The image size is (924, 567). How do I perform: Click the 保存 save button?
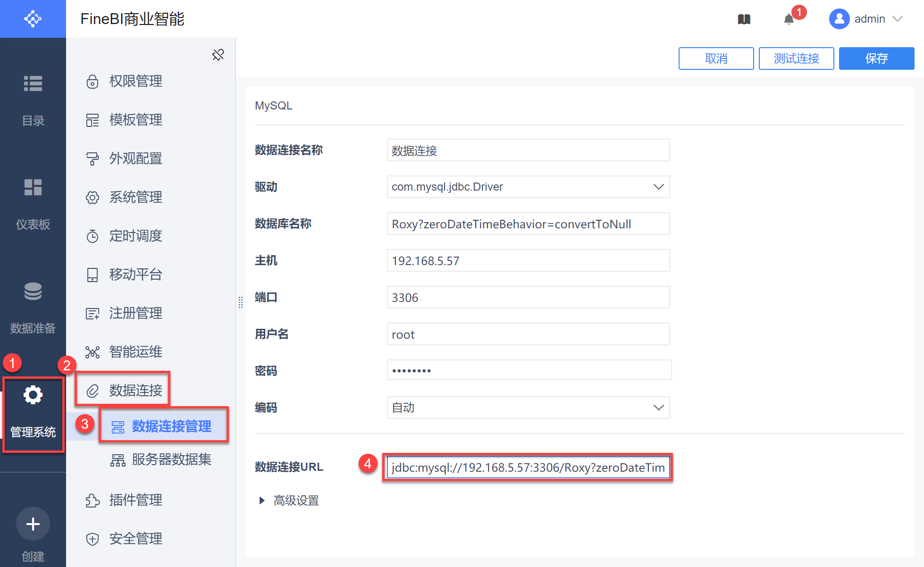876,58
